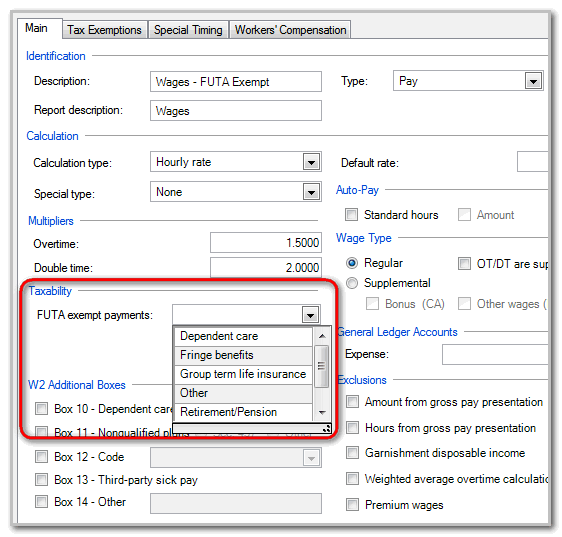Select Fringe benefits from the list
This screenshot has width=562, height=537.
243,355
